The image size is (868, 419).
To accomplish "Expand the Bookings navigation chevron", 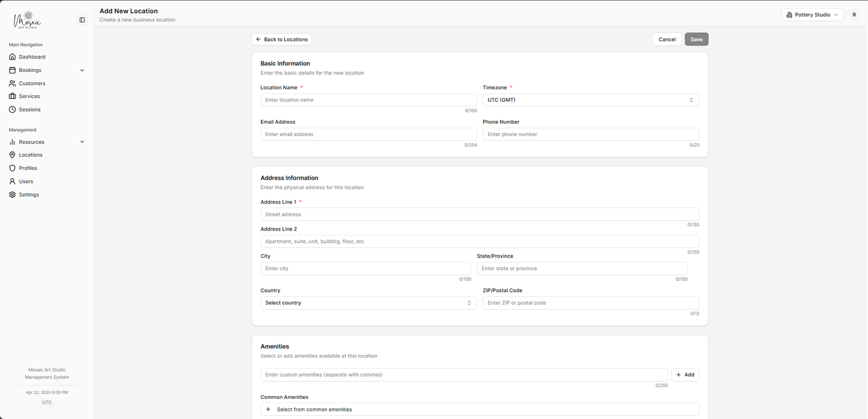I will pos(82,70).
